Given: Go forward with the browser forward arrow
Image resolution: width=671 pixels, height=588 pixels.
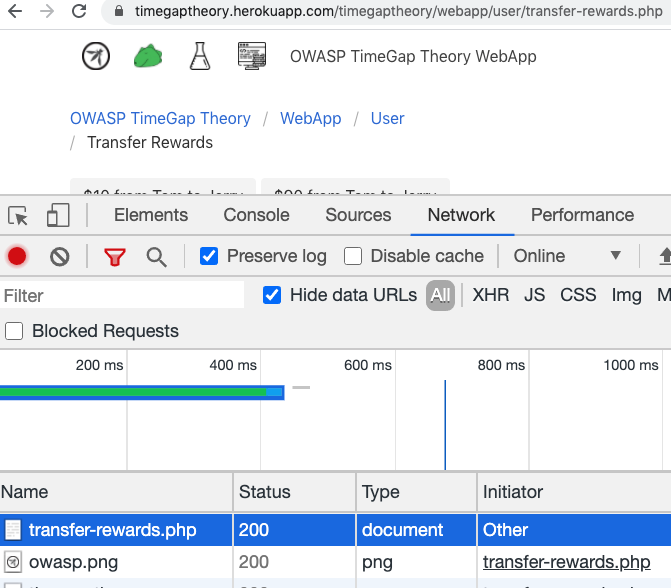Looking at the screenshot, I should (x=47, y=11).
